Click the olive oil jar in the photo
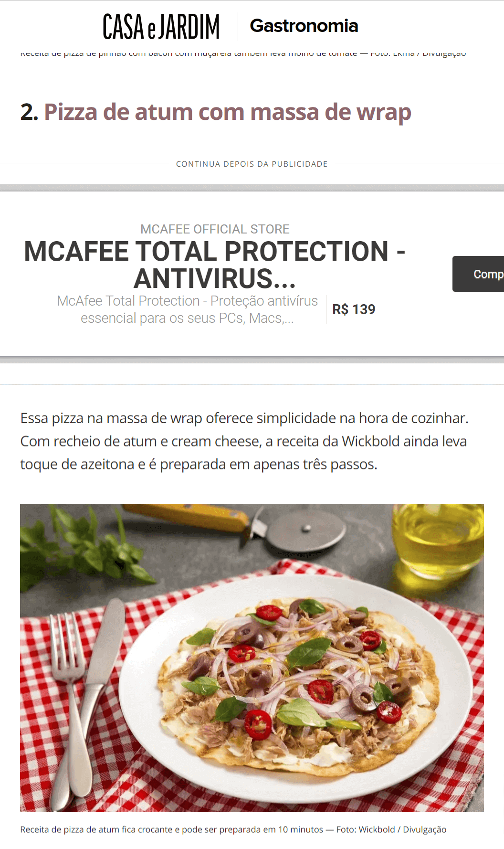Image resolution: width=504 pixels, height=849 pixels. pyautogui.click(x=437, y=542)
